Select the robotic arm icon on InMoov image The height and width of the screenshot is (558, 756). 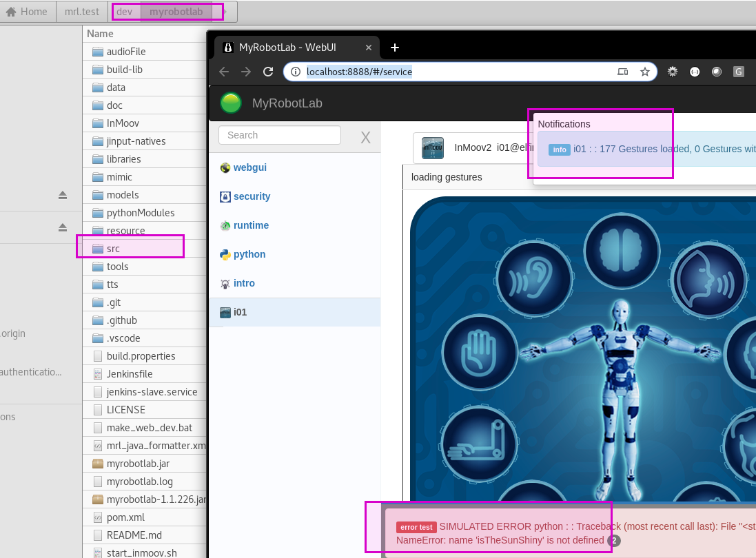pos(479,444)
